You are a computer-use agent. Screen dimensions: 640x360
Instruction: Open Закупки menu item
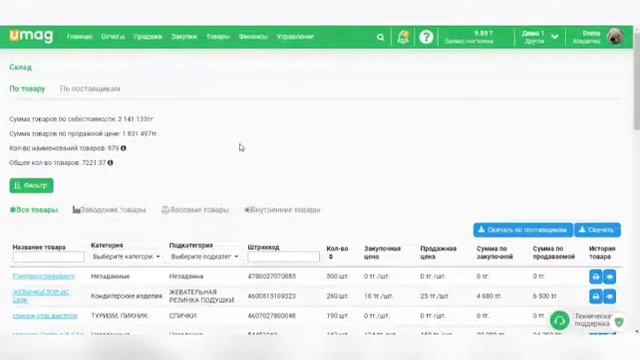pos(184,37)
